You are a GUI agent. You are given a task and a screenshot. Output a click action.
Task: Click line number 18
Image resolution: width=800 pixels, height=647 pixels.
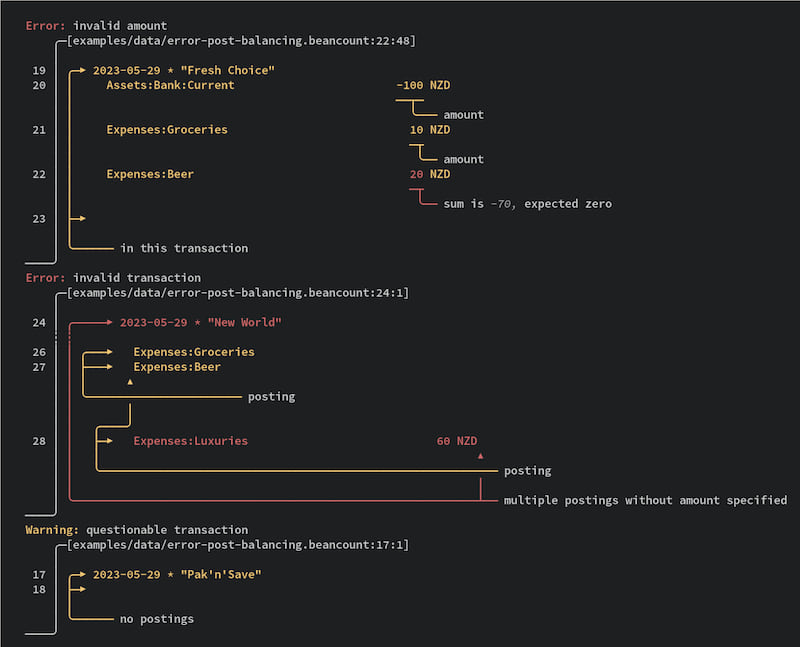point(39,589)
